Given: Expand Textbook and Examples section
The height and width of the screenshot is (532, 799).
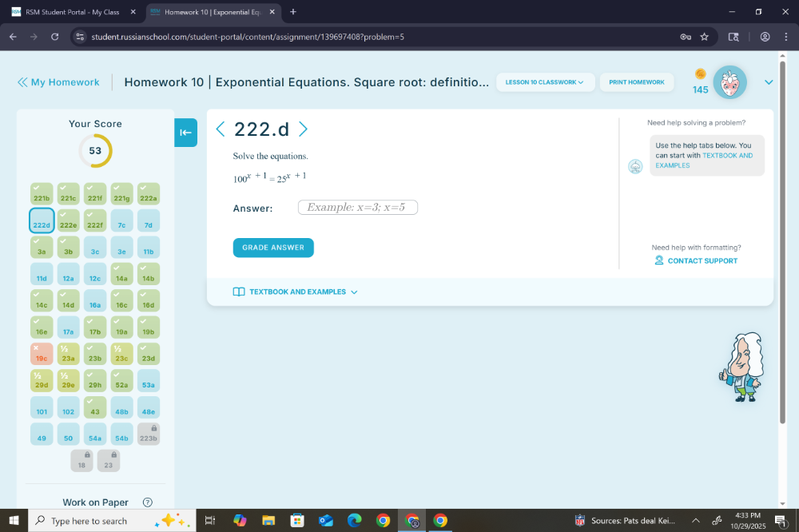Looking at the screenshot, I should click(296, 292).
